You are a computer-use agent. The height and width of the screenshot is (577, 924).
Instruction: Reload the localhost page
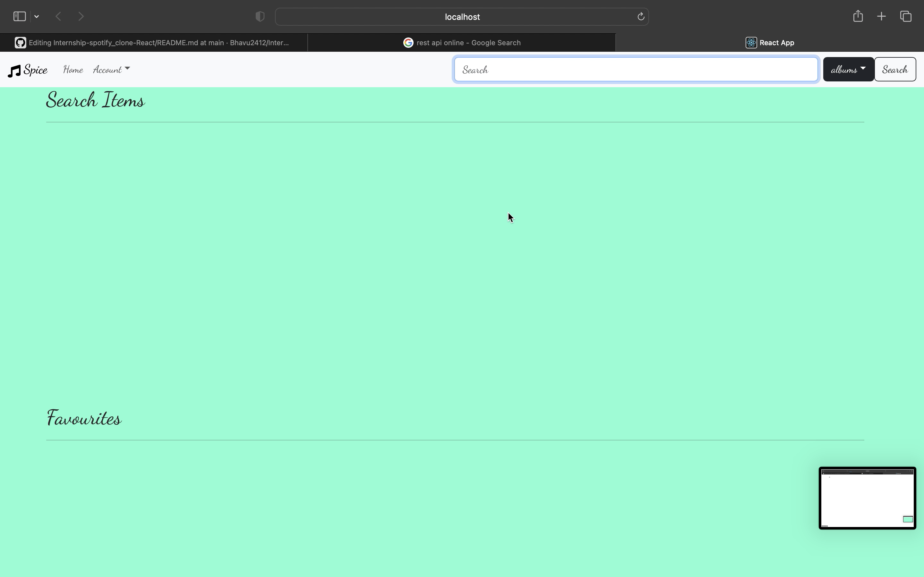[641, 16]
